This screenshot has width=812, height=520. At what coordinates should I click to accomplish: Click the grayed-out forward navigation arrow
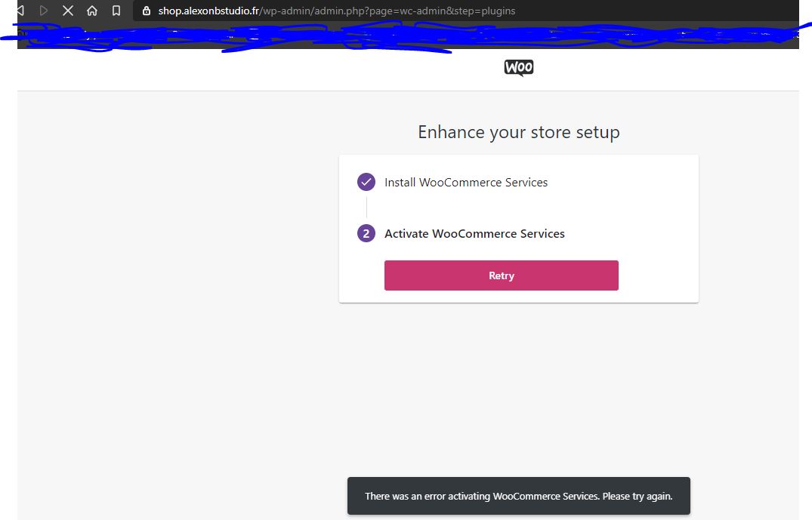pyautogui.click(x=43, y=11)
